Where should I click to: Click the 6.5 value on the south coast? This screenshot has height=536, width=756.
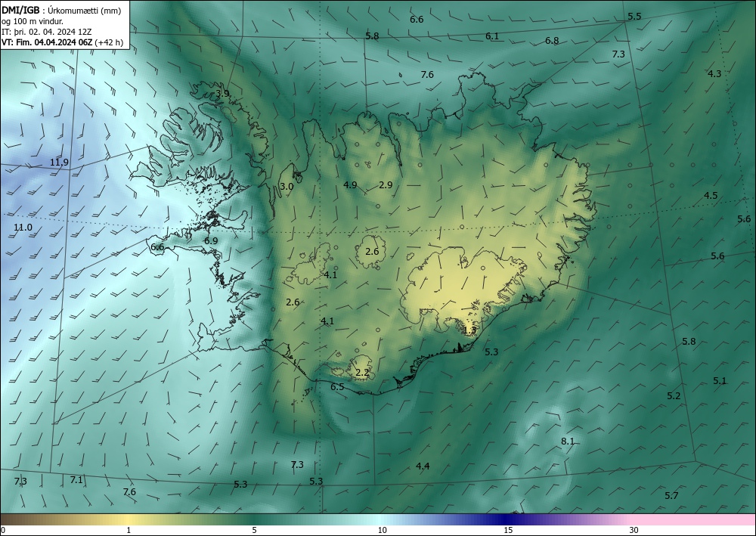(x=337, y=387)
